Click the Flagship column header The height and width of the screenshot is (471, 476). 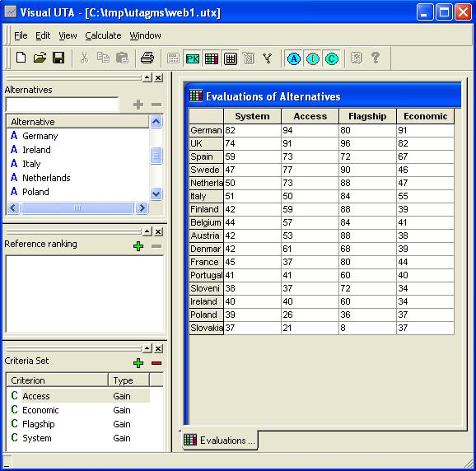point(367,116)
